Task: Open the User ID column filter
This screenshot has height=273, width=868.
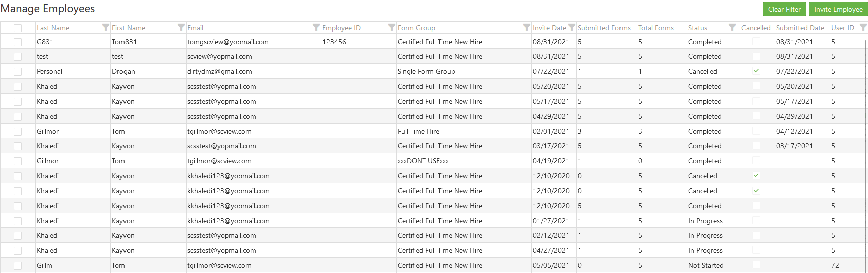Action: coord(863,27)
